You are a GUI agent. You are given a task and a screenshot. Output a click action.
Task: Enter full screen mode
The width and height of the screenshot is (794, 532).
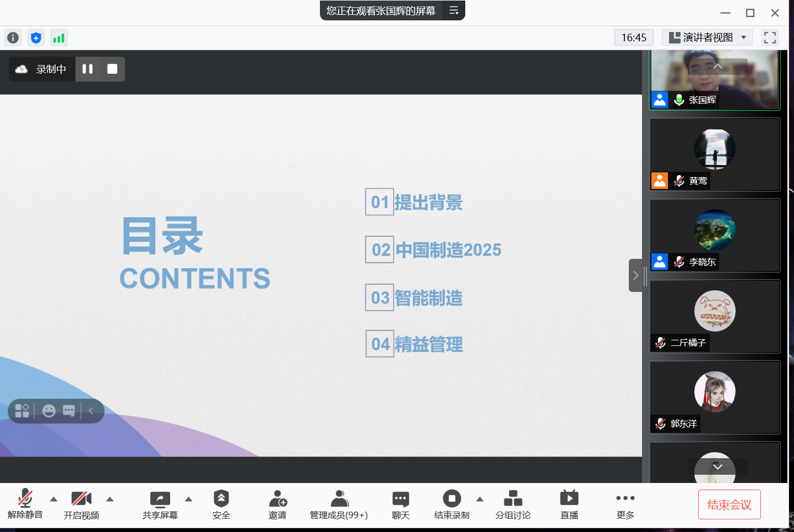[x=770, y=37]
